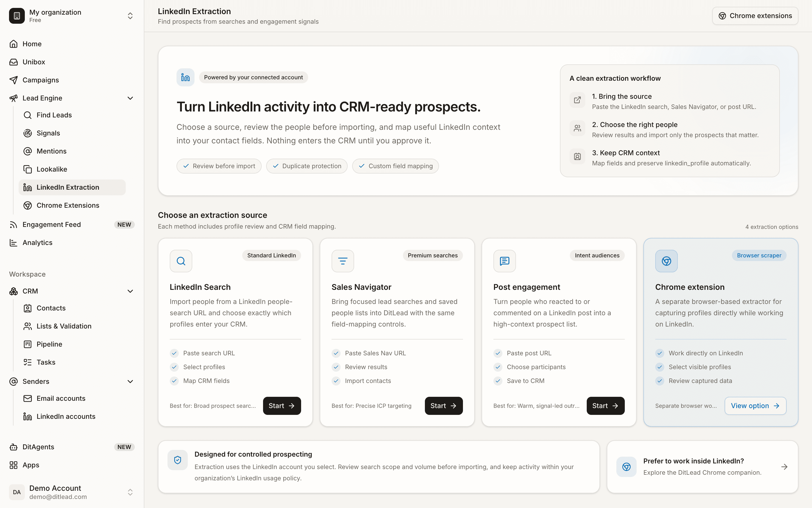Click the Choose the right people icon

coord(577,128)
